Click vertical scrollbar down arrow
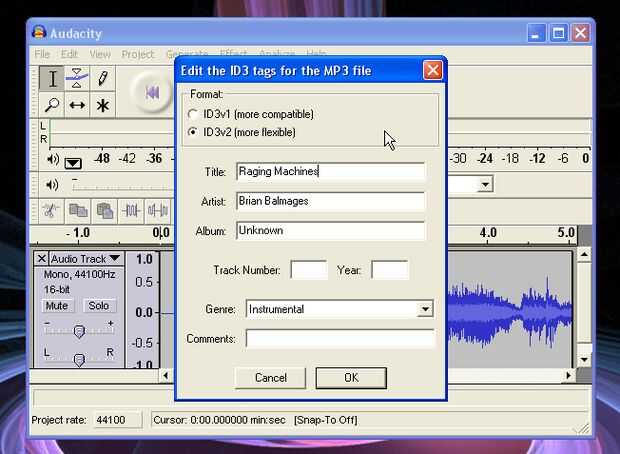The width and height of the screenshot is (620, 454). (x=584, y=359)
